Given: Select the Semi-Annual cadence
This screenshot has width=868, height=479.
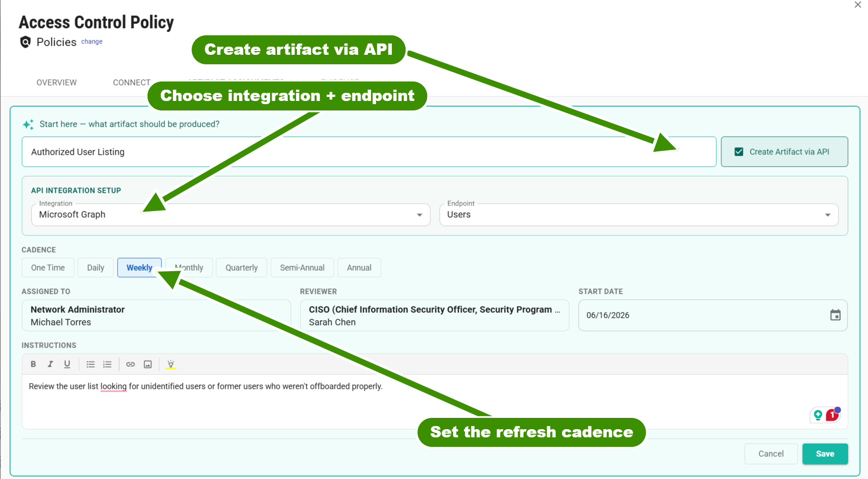Looking at the screenshot, I should [302, 268].
